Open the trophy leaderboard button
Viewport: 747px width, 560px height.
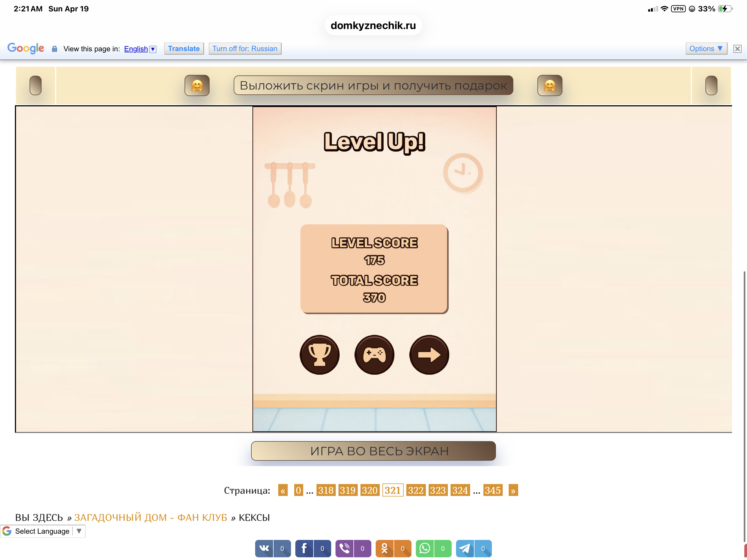coord(319,355)
